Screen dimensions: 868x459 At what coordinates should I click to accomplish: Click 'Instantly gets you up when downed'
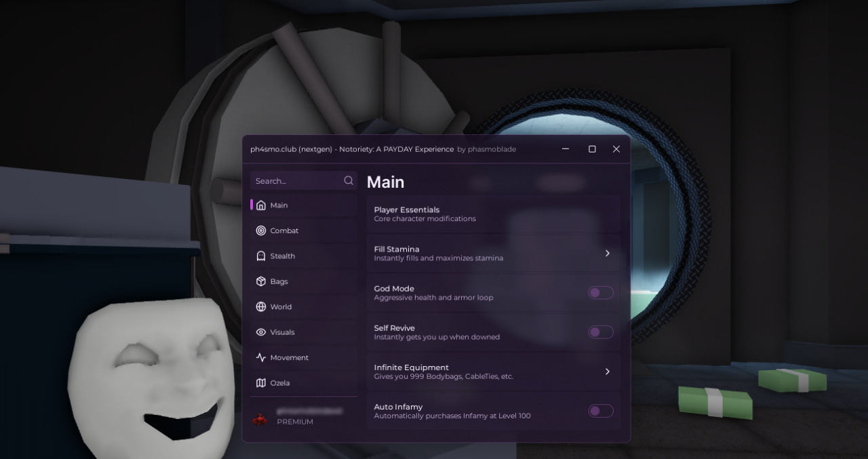point(437,337)
